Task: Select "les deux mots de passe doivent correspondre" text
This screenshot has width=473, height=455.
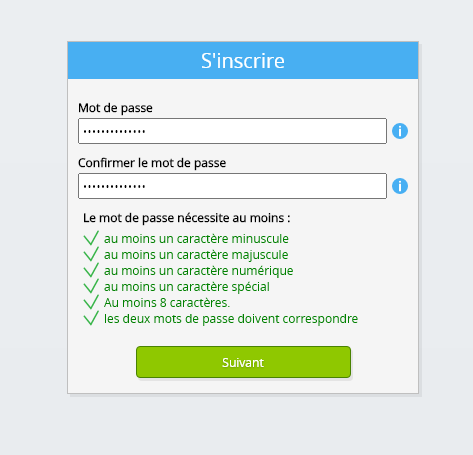Action: [x=231, y=319]
